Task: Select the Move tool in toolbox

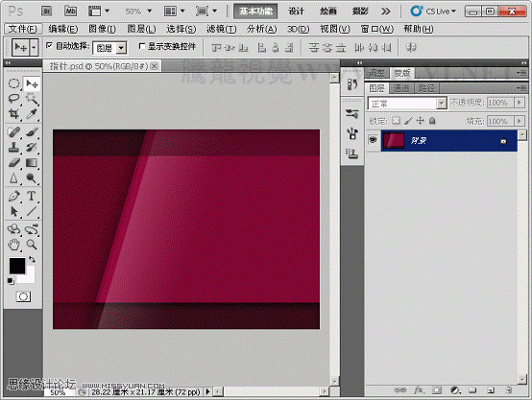Action: [x=32, y=83]
